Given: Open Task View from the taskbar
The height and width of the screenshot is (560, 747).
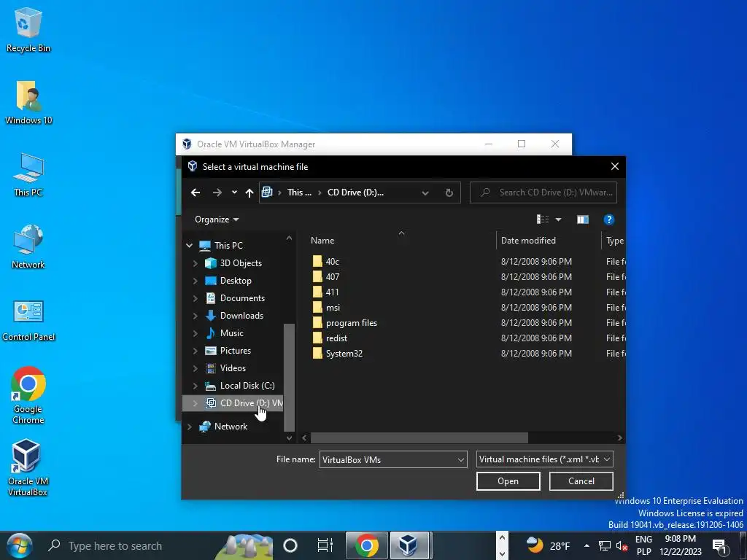Looking at the screenshot, I should pyautogui.click(x=325, y=545).
